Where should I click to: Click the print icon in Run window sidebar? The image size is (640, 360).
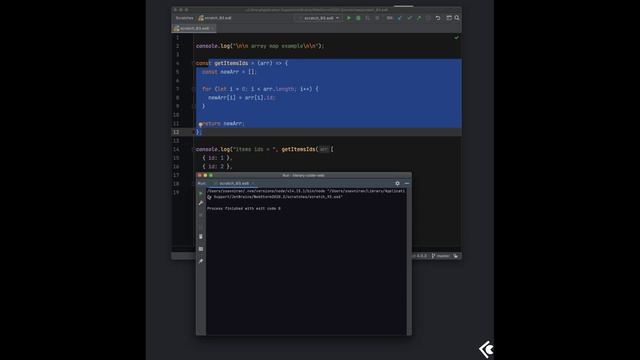pos(200,249)
